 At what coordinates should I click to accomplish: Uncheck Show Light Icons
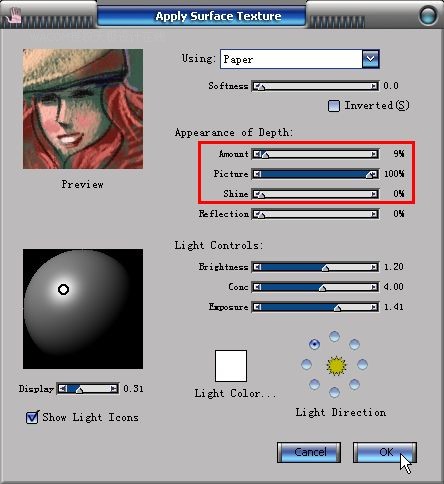click(x=32, y=417)
